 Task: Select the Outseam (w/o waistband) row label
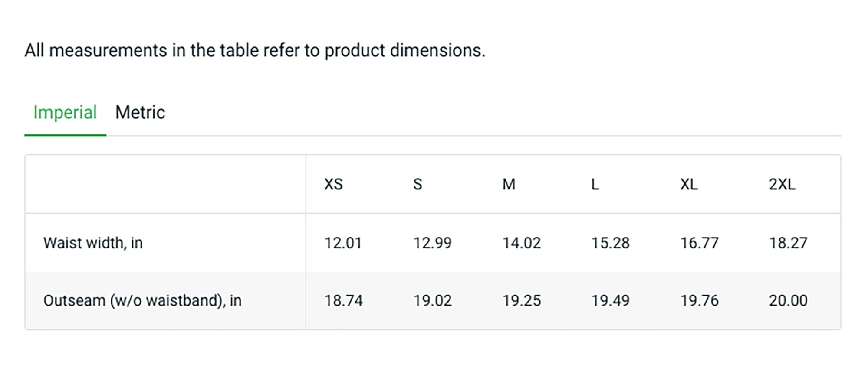(x=142, y=300)
